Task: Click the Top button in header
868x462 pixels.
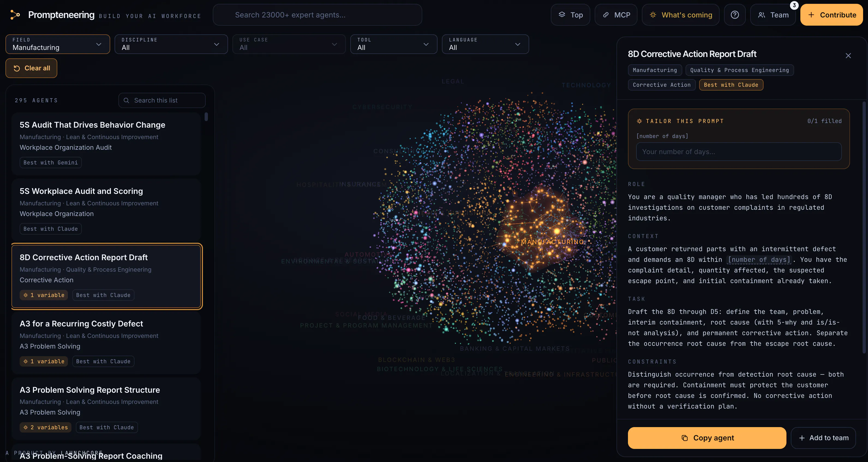Action: click(570, 15)
